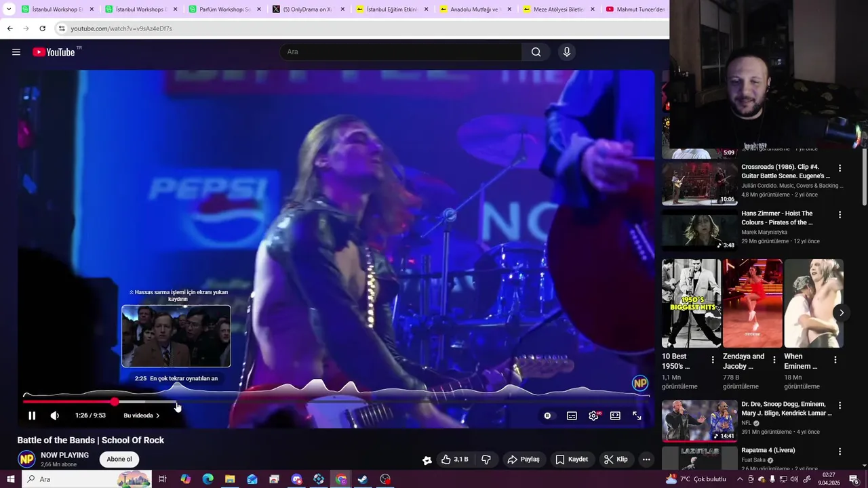Reload the current page
868x488 pixels.
[42, 28]
